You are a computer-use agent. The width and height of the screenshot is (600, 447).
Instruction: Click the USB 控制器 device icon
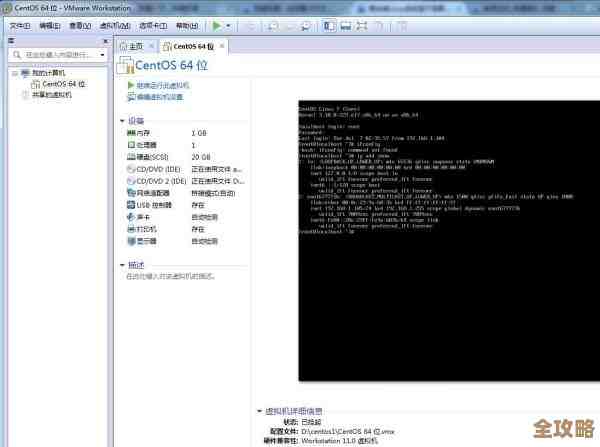pos(131,205)
